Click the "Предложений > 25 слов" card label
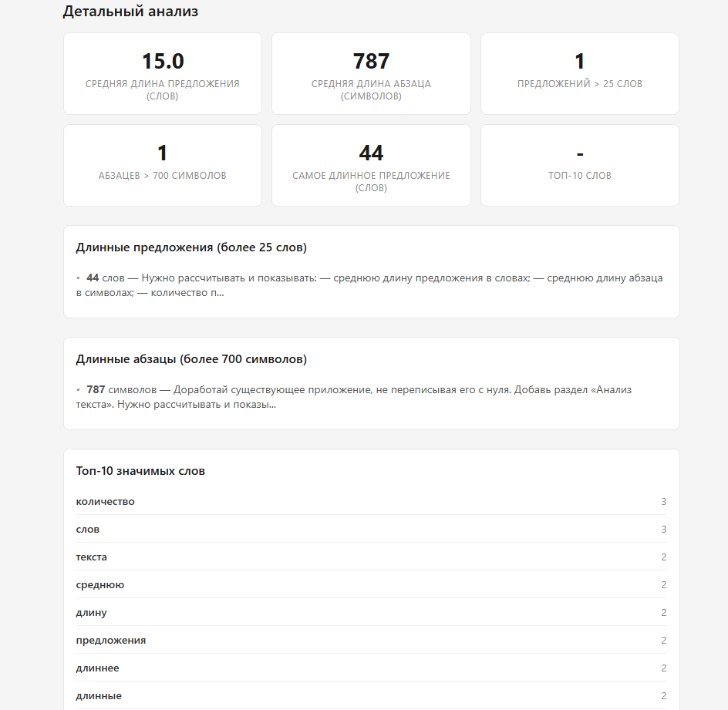Image resolution: width=728 pixels, height=710 pixels. click(580, 83)
